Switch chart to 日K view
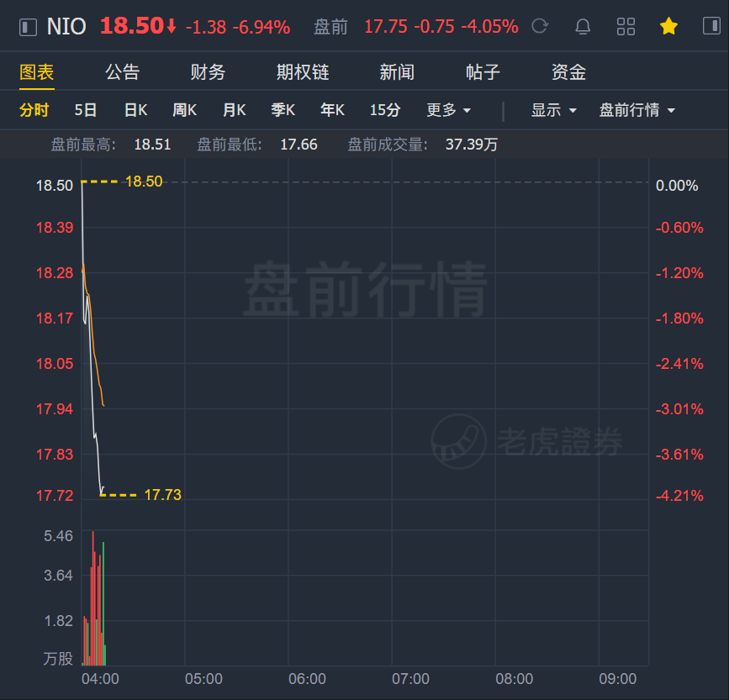The height and width of the screenshot is (700, 729). 135,110
